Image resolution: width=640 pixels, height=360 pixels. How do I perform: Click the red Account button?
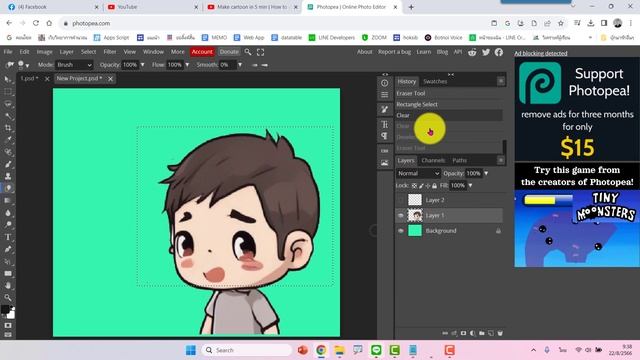[x=202, y=52]
